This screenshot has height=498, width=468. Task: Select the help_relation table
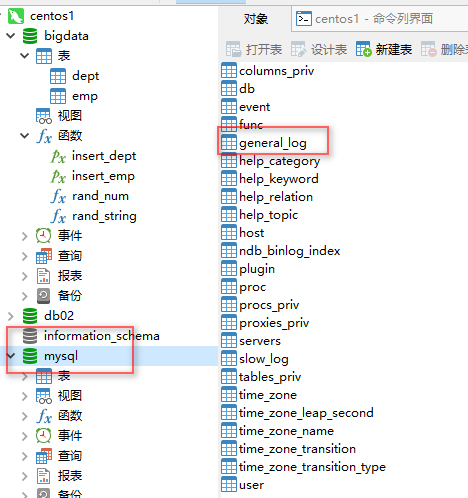(267, 197)
